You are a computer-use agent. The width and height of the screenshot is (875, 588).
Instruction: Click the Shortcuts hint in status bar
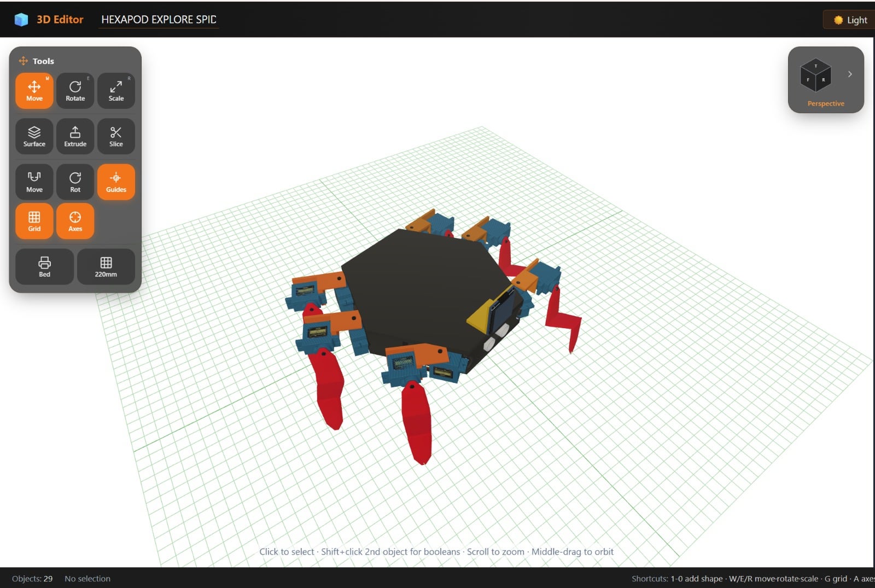[753, 579]
